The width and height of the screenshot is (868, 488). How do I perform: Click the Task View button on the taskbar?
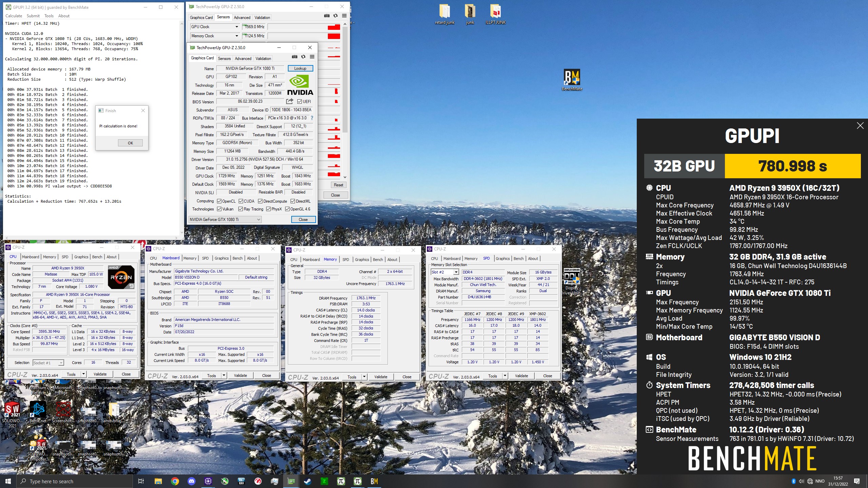tap(141, 481)
